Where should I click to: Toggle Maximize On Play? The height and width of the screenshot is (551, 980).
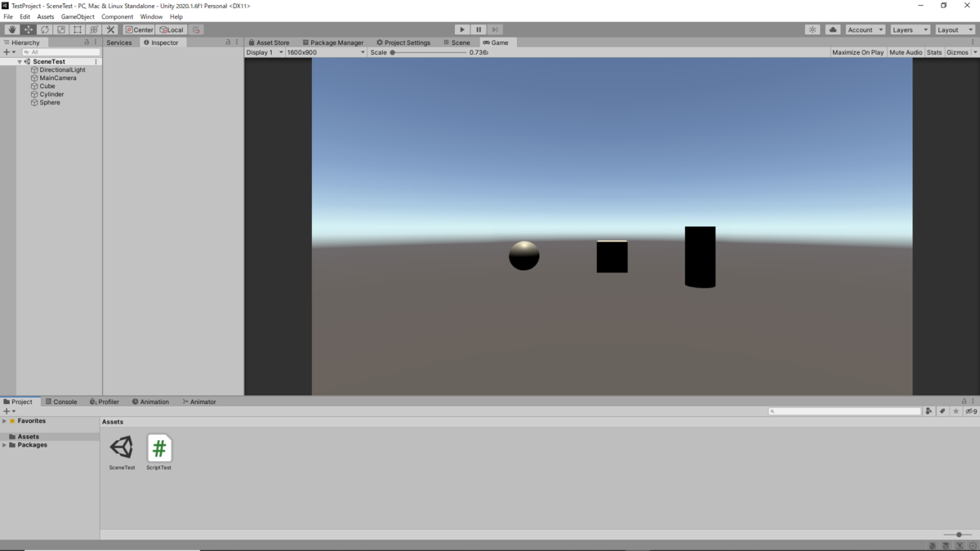(x=857, y=52)
